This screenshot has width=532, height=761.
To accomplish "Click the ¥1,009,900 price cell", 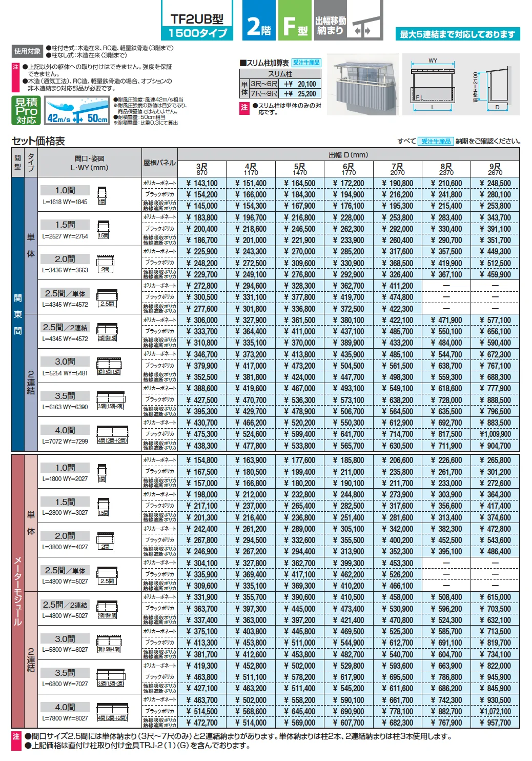I will [495, 434].
